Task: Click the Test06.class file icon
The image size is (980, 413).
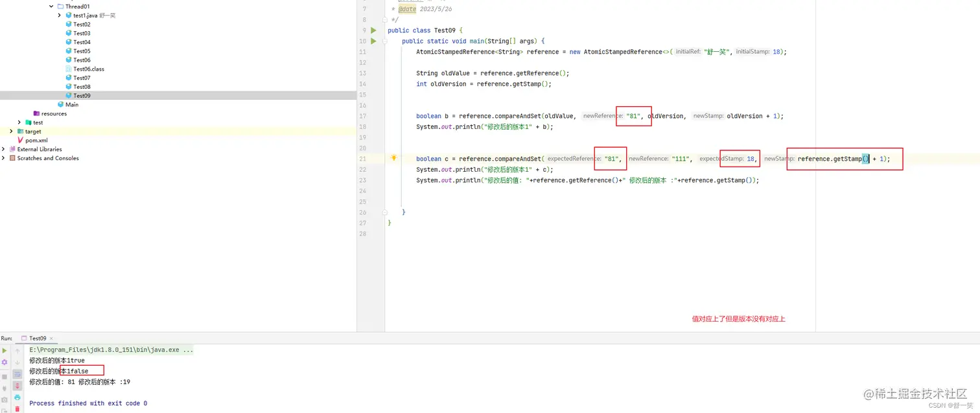Action: click(x=69, y=69)
